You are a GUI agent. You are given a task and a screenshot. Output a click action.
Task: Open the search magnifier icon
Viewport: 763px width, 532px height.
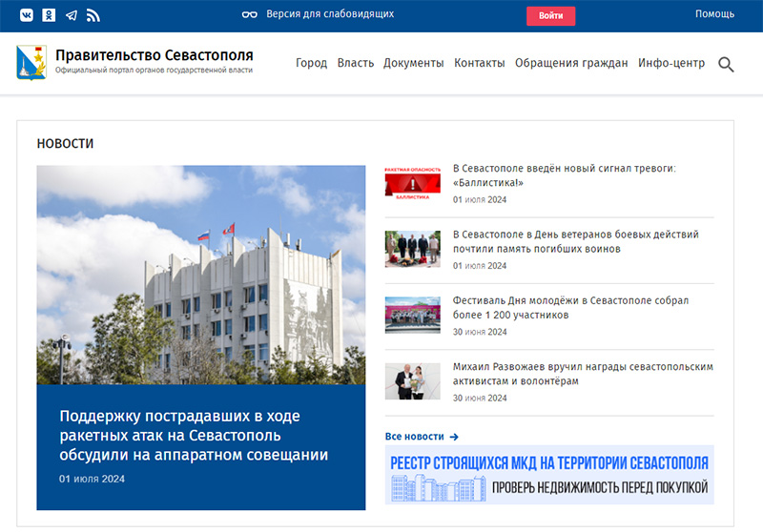(726, 64)
